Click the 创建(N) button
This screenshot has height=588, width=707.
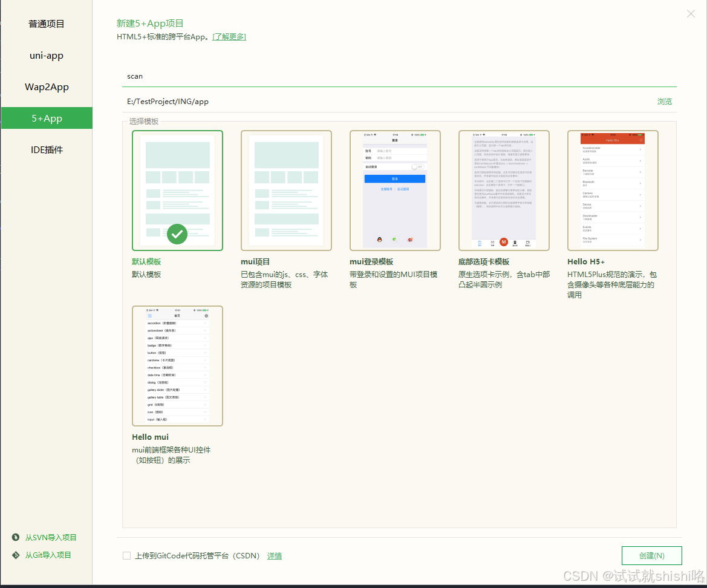coord(651,555)
